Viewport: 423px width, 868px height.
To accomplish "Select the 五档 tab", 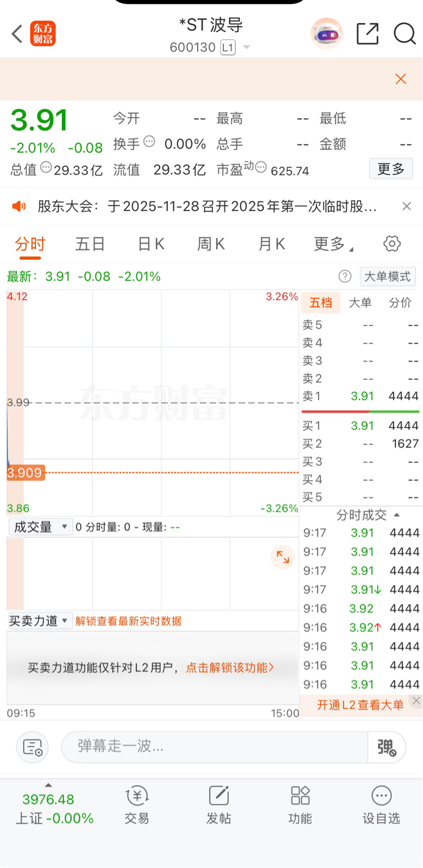I will coord(321,302).
